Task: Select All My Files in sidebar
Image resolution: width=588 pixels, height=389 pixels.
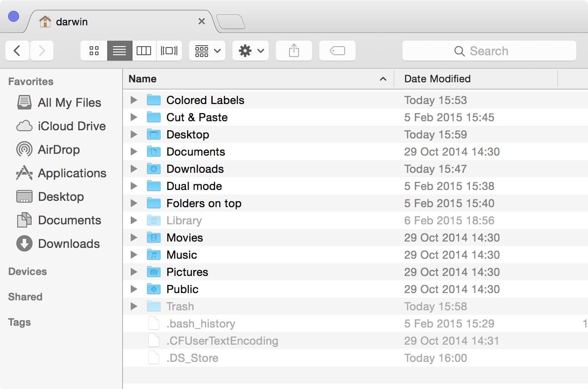Action: 69,103
